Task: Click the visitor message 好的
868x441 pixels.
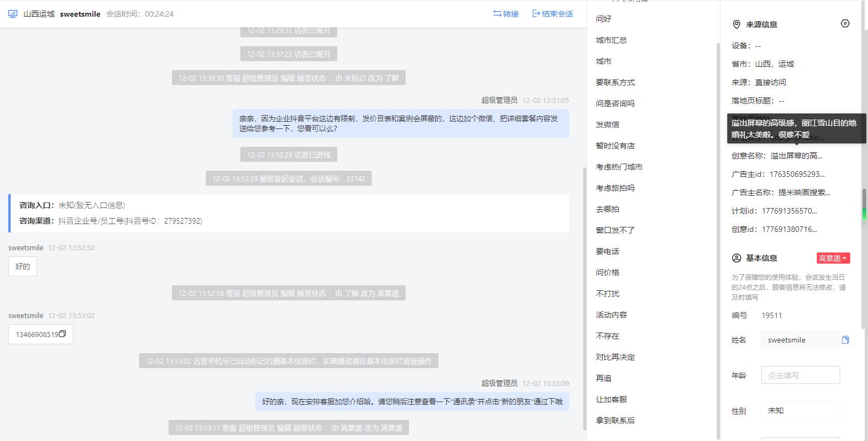Action: pyautogui.click(x=23, y=266)
